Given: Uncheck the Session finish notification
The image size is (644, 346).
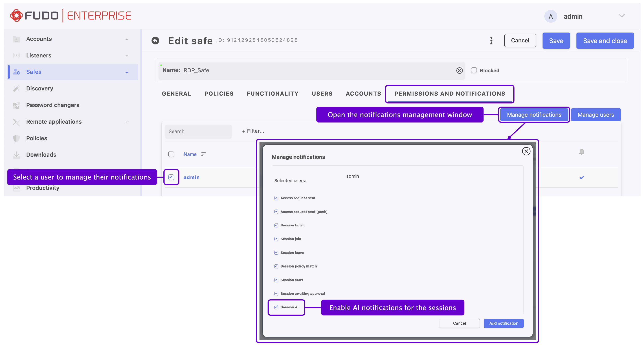Looking at the screenshot, I should (x=276, y=225).
